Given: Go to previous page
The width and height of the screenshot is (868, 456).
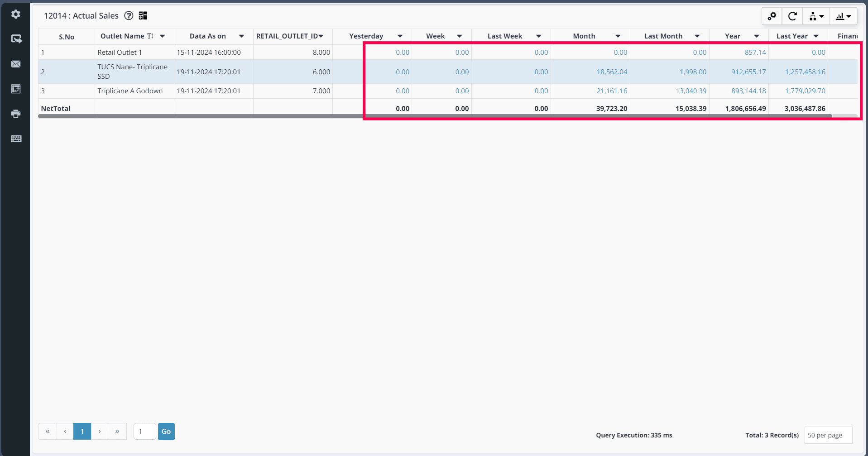Looking at the screenshot, I should [65, 432].
